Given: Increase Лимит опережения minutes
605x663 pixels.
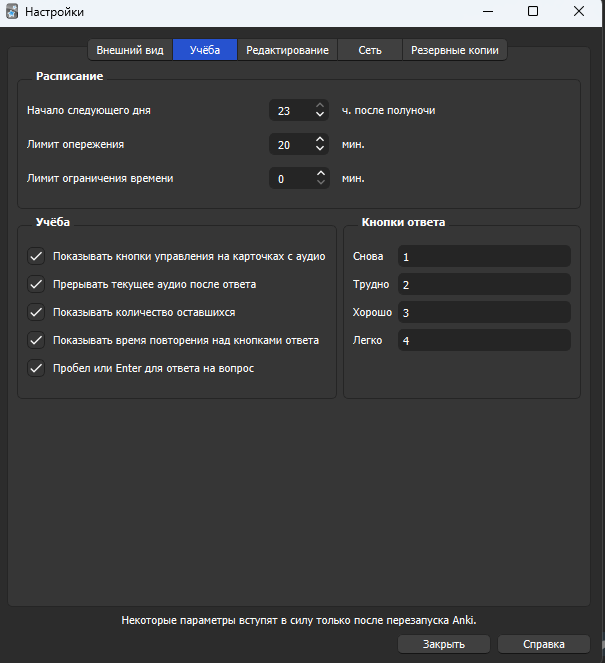Looking at the screenshot, I should 320,140.
